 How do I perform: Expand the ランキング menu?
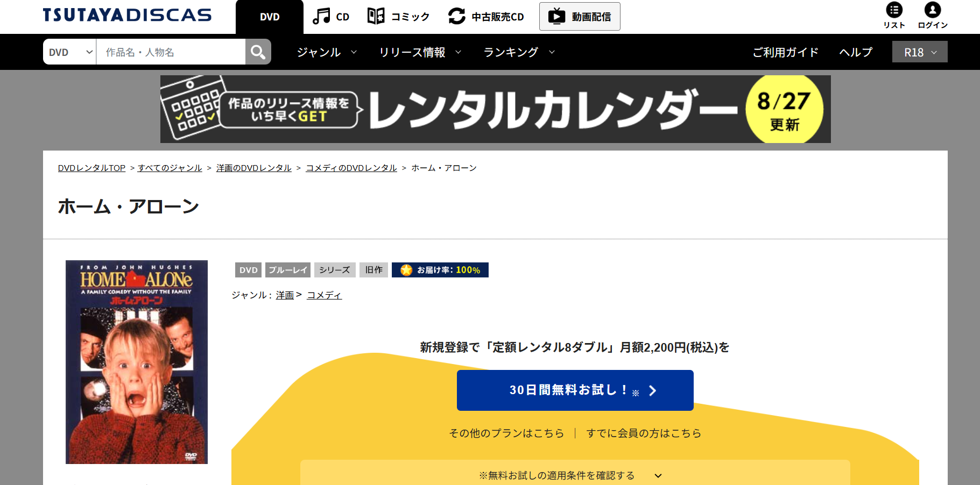pos(519,52)
